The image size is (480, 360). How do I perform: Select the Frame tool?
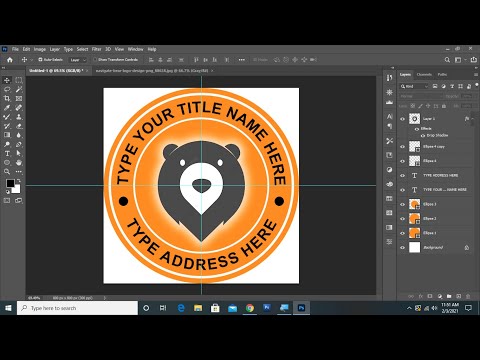(x=19, y=98)
